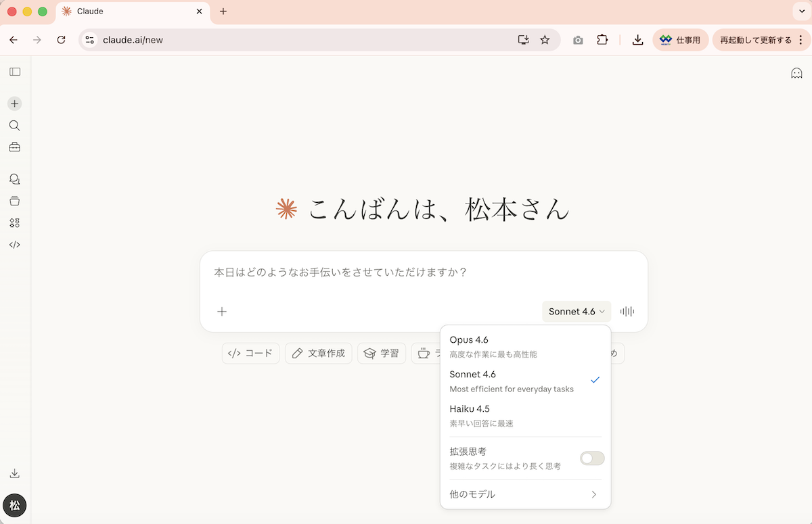Screen dimensions: 812x524
Task: Click the attachment plus icon in prompt box
Action: (x=222, y=312)
